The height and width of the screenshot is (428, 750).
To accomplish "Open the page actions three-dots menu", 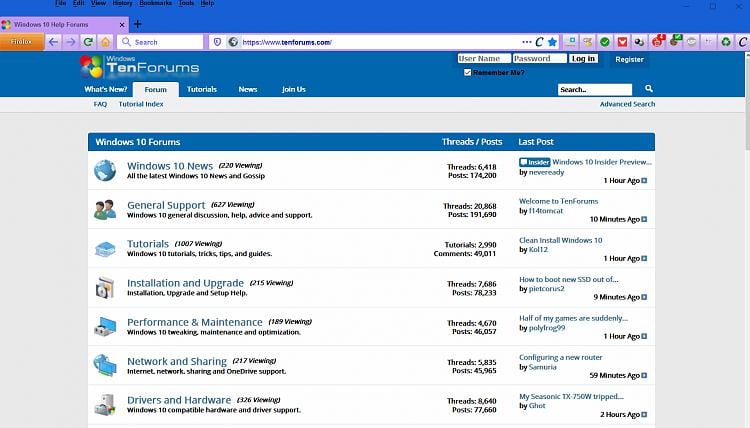I will (x=527, y=42).
